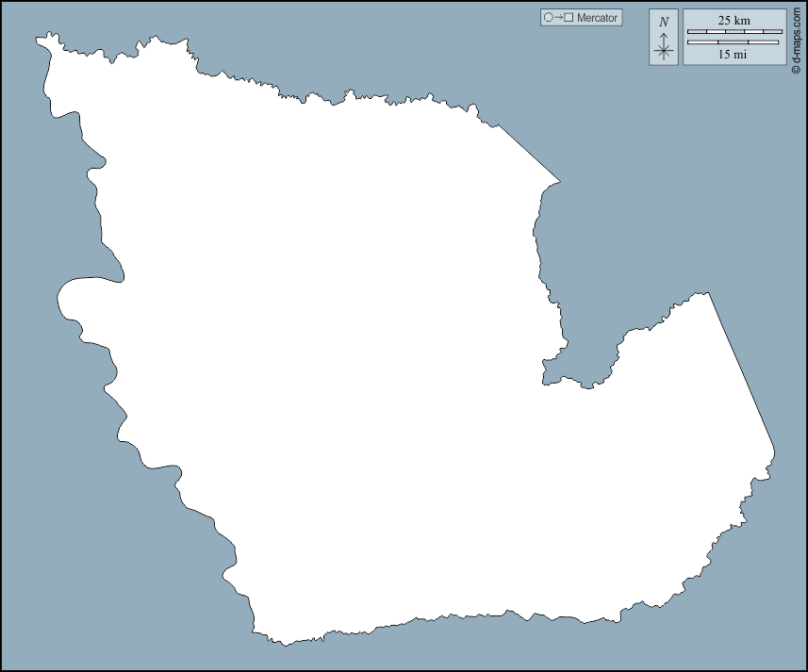
Task: Click the kilometer scale bar
Action: click(734, 32)
